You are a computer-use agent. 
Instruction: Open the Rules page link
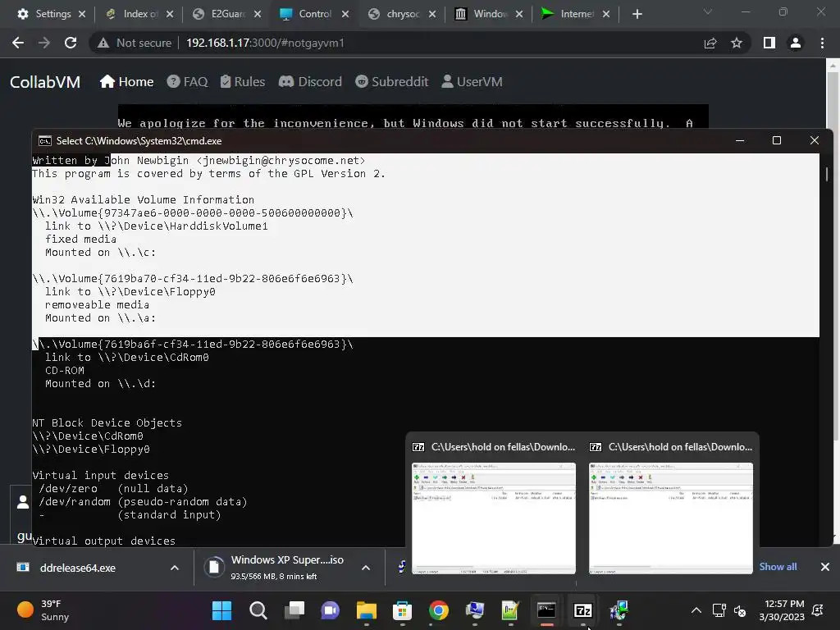[x=243, y=81]
